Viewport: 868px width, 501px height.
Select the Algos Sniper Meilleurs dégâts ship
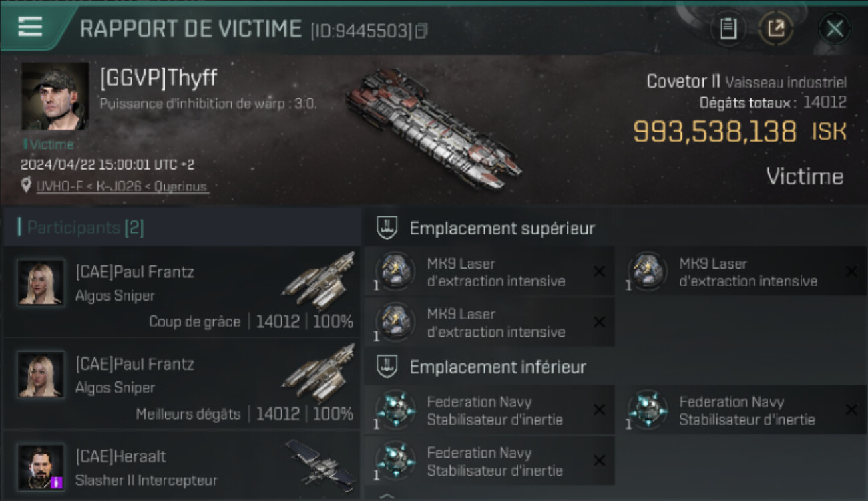(x=318, y=373)
